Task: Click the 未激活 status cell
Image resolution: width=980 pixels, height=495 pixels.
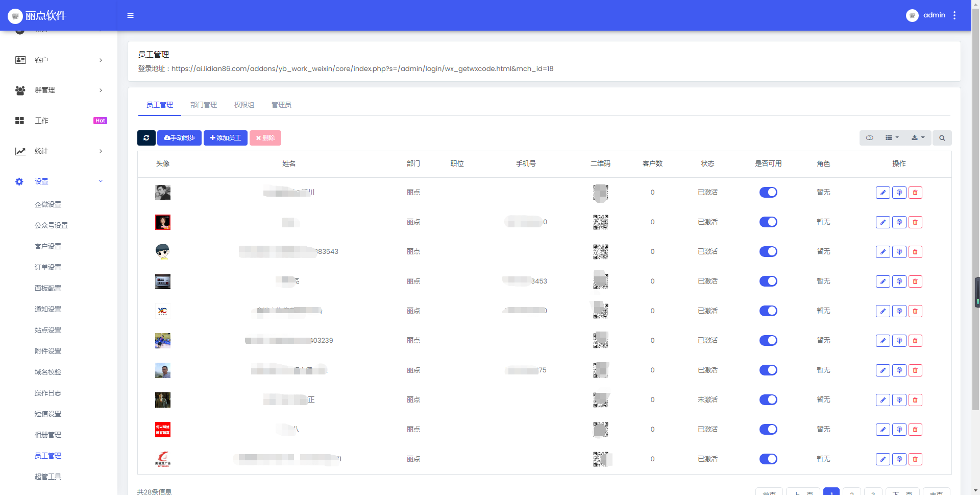Action: click(707, 400)
